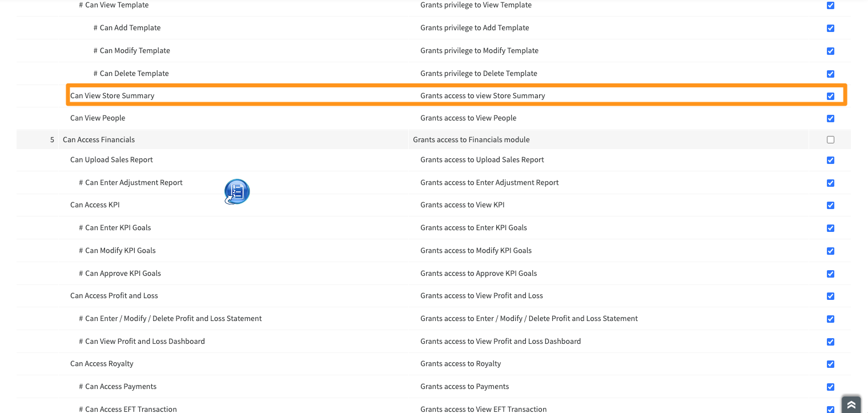Toggle the Can Access KPI checkbox
This screenshot has height=413, width=868.
tap(830, 205)
